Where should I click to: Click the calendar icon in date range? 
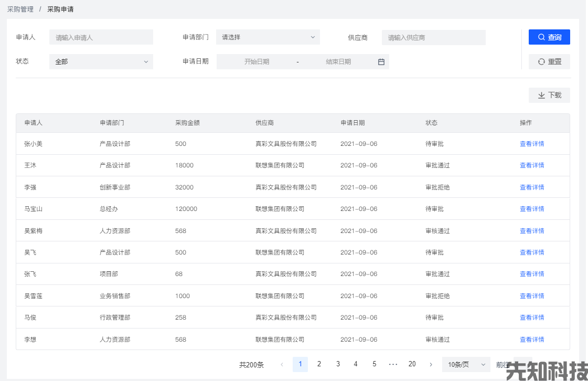pyautogui.click(x=381, y=61)
